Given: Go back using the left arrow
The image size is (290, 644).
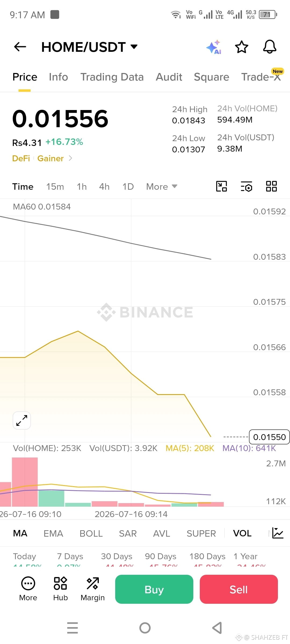Looking at the screenshot, I should 20,47.
